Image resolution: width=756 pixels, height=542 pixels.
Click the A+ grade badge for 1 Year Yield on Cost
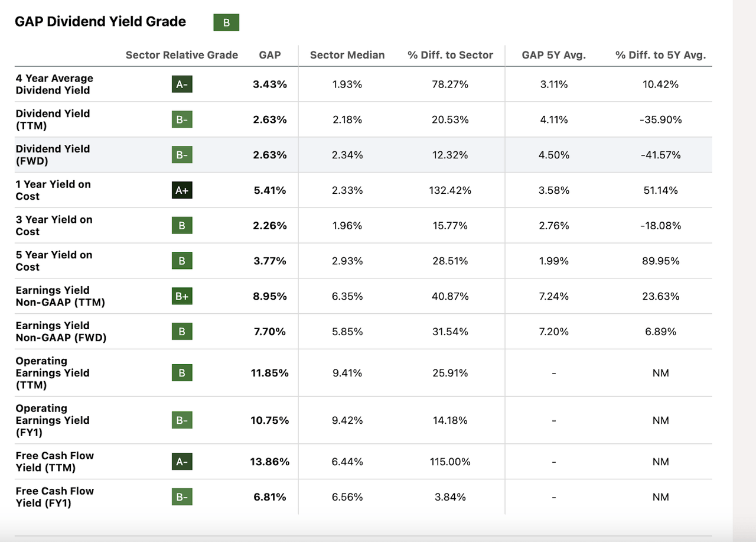pos(182,190)
